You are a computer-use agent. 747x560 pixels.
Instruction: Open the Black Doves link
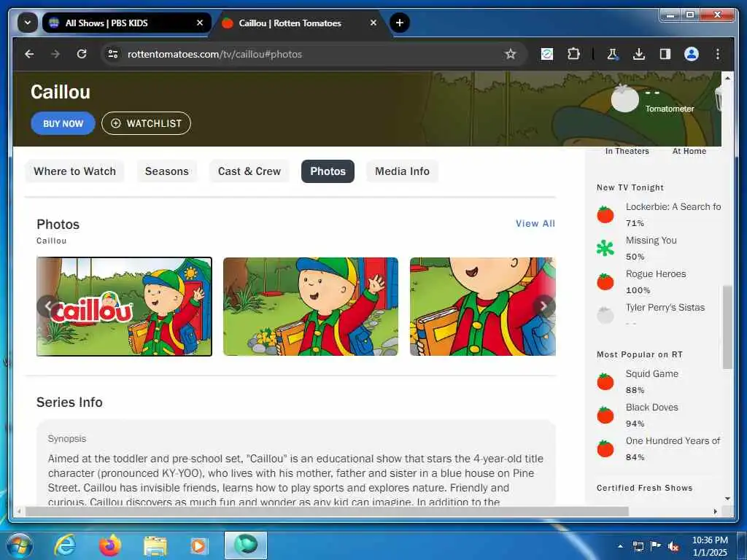click(651, 408)
